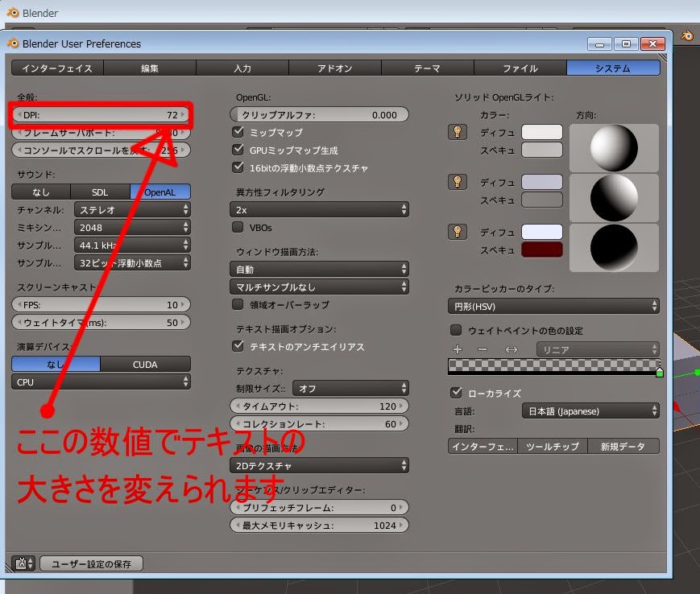
Task: Click the タイムアウト value field
Action: (319, 406)
